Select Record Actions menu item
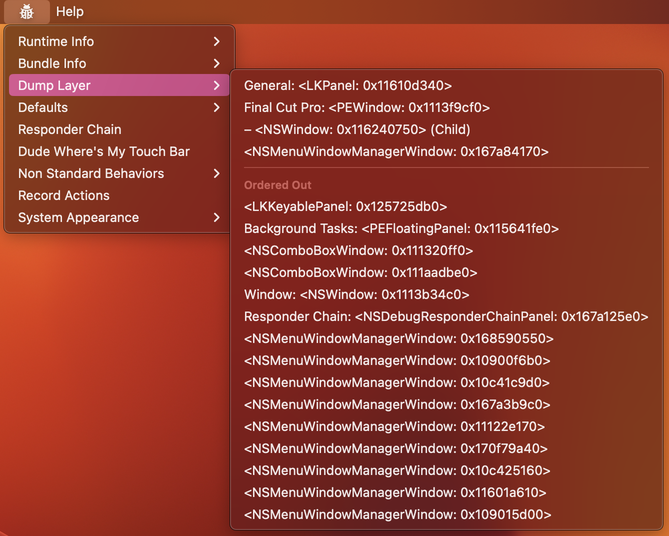The width and height of the screenshot is (669, 536). point(119,195)
